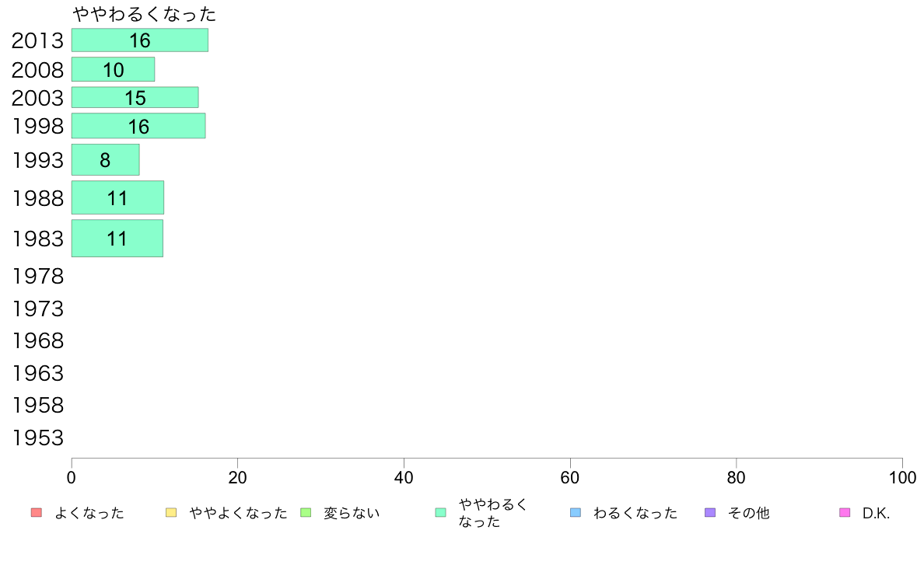Click the 1998 bar showing 16
924x572 pixels.
pos(138,126)
